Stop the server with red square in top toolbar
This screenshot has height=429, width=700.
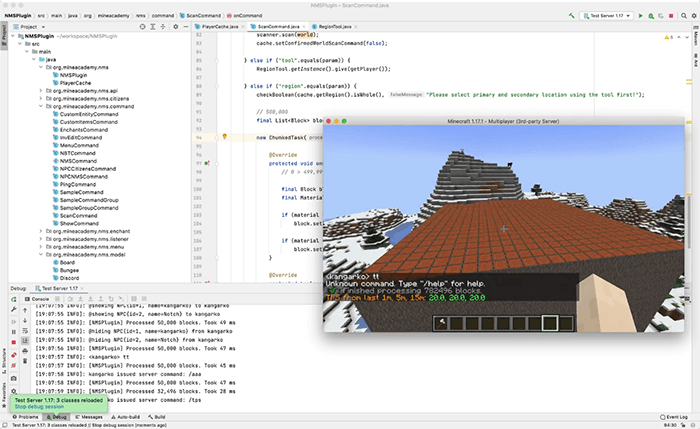(x=671, y=16)
